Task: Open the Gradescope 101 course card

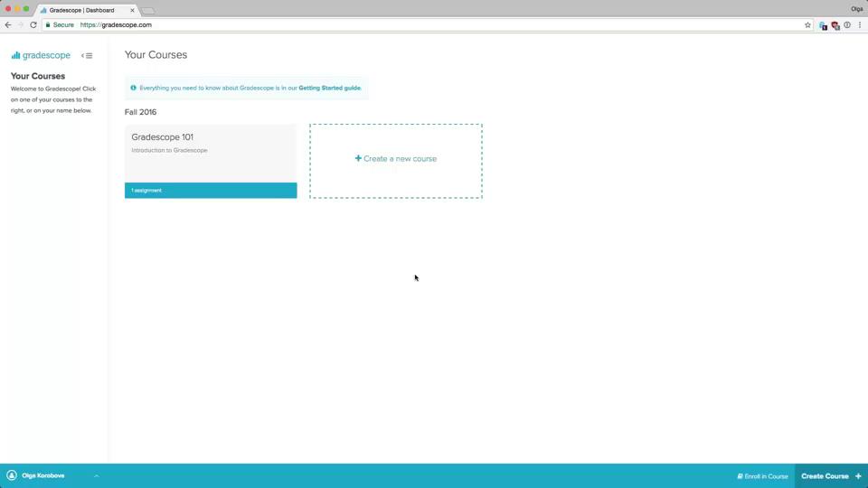Action: click(x=211, y=161)
